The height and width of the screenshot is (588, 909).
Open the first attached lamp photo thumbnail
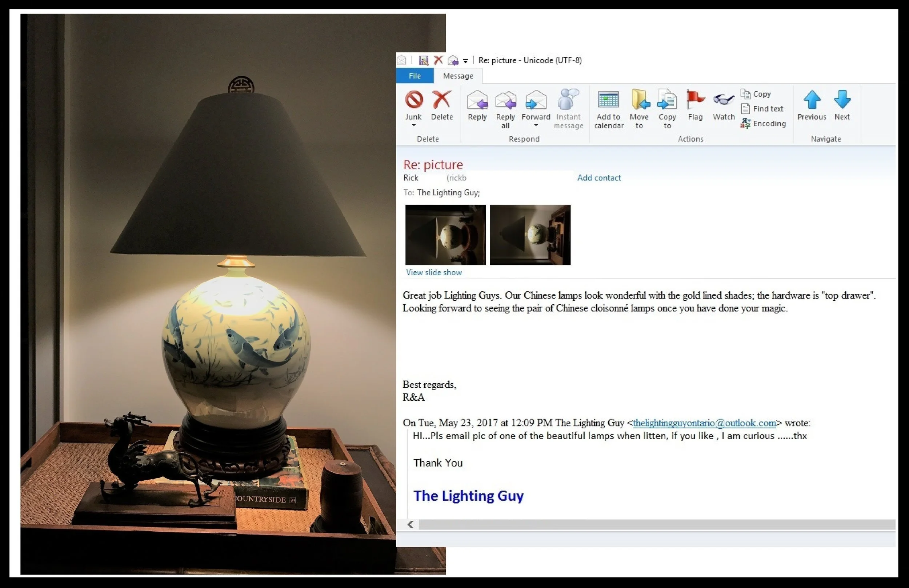coord(445,235)
